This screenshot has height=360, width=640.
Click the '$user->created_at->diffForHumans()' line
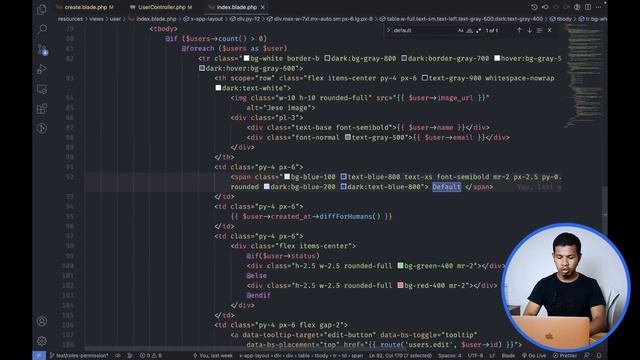click(311, 216)
